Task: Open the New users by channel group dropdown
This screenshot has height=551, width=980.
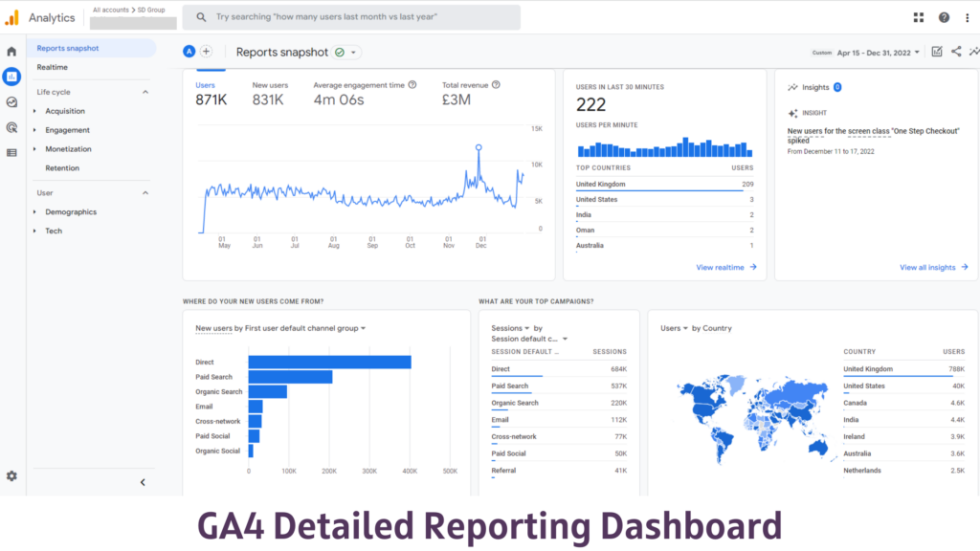Action: [x=280, y=328]
